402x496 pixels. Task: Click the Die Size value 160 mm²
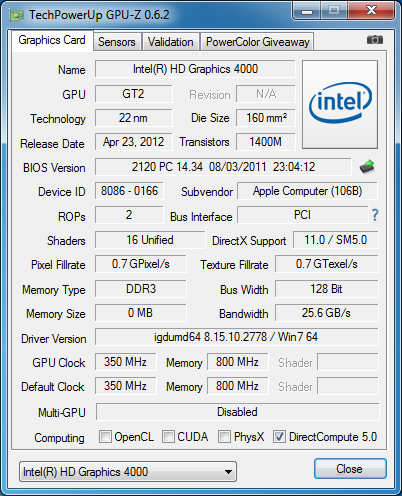tap(266, 118)
